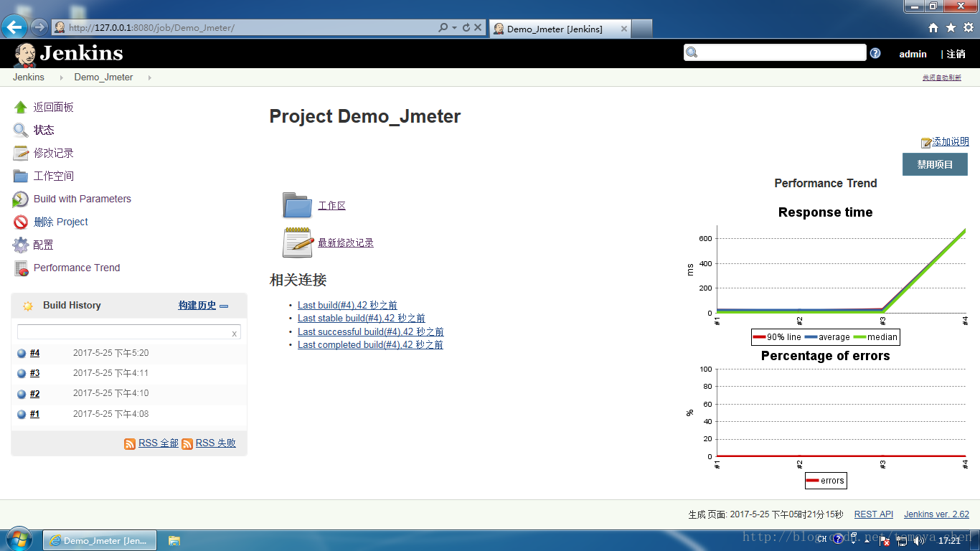980x551 pixels.
Task: Open the 配置 menu link
Action: (43, 245)
